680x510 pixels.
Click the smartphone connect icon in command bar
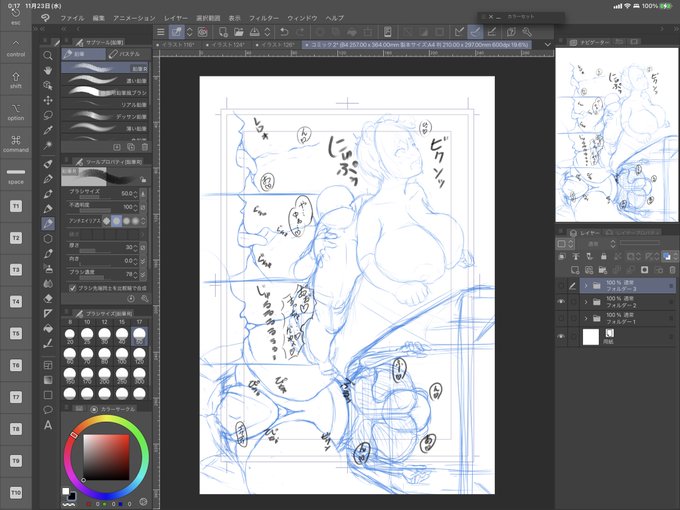pos(388,32)
